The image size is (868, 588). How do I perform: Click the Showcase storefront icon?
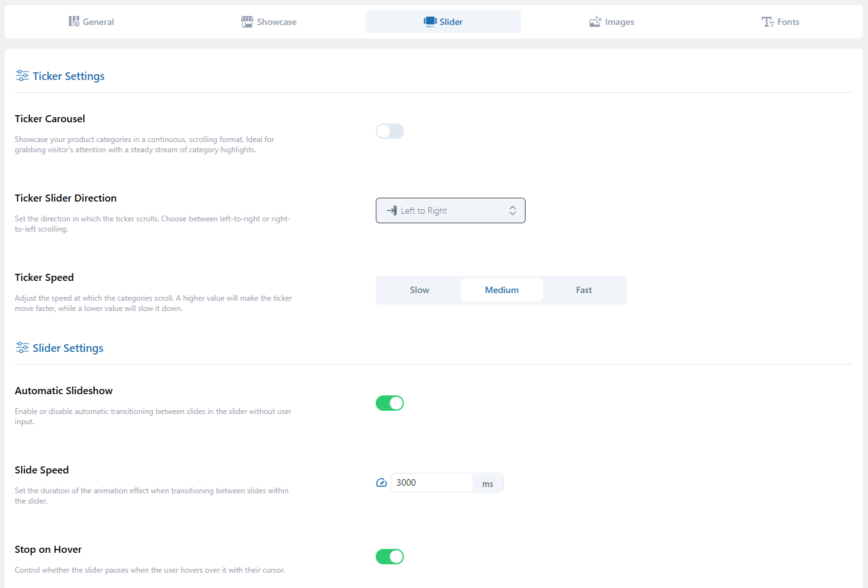point(247,22)
